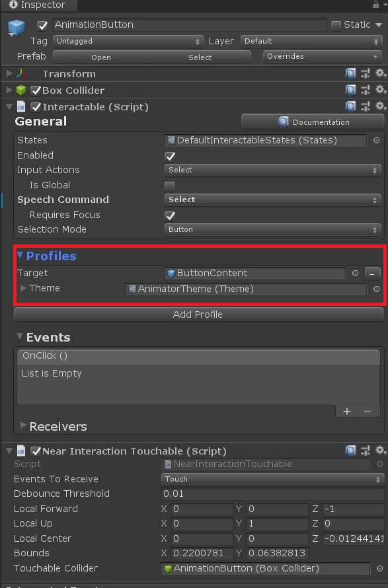Select the Inspector tab
This screenshot has height=588, width=388.
point(38,5)
